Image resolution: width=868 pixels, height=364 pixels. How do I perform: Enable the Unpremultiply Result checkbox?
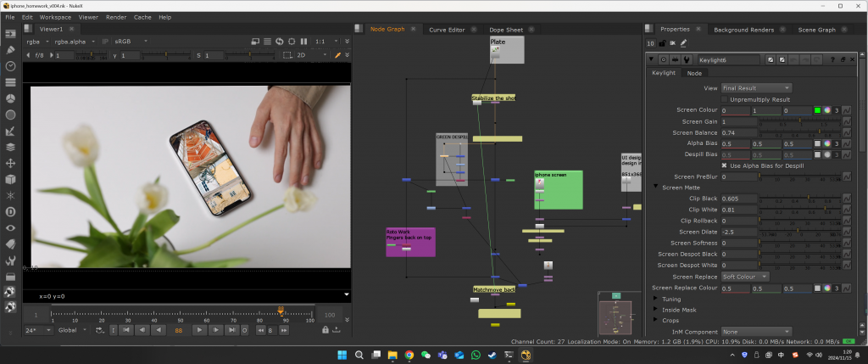724,99
